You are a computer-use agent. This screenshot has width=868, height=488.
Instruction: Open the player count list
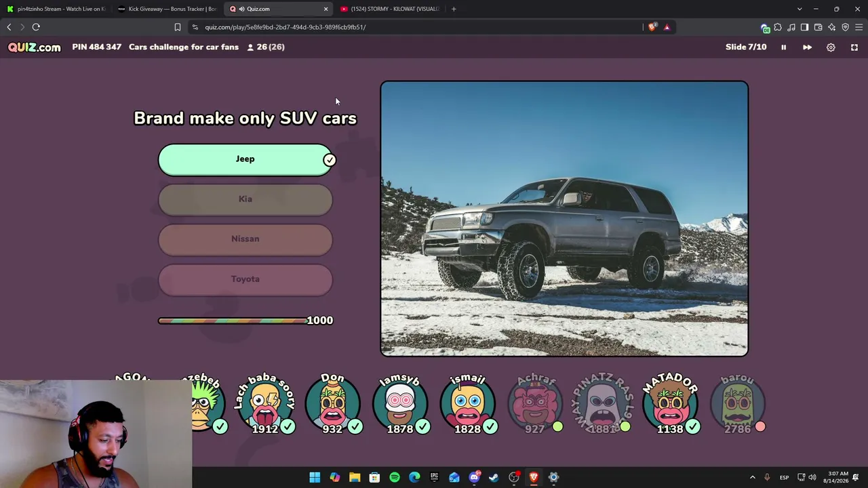pos(265,47)
